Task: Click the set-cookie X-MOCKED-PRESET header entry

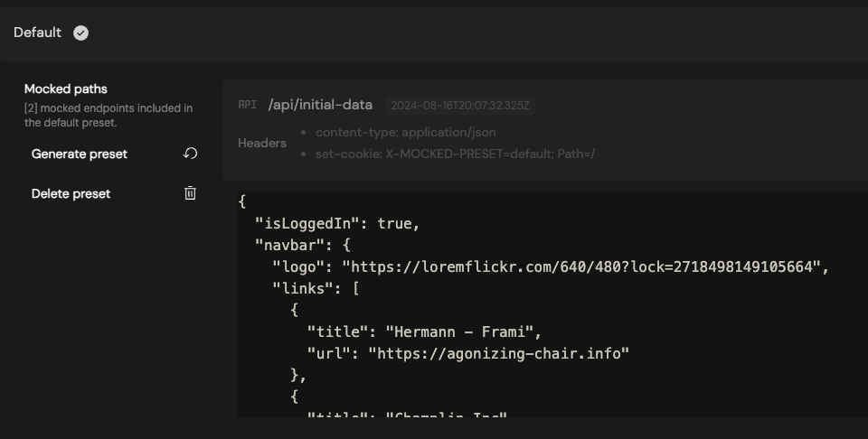Action: pos(455,154)
